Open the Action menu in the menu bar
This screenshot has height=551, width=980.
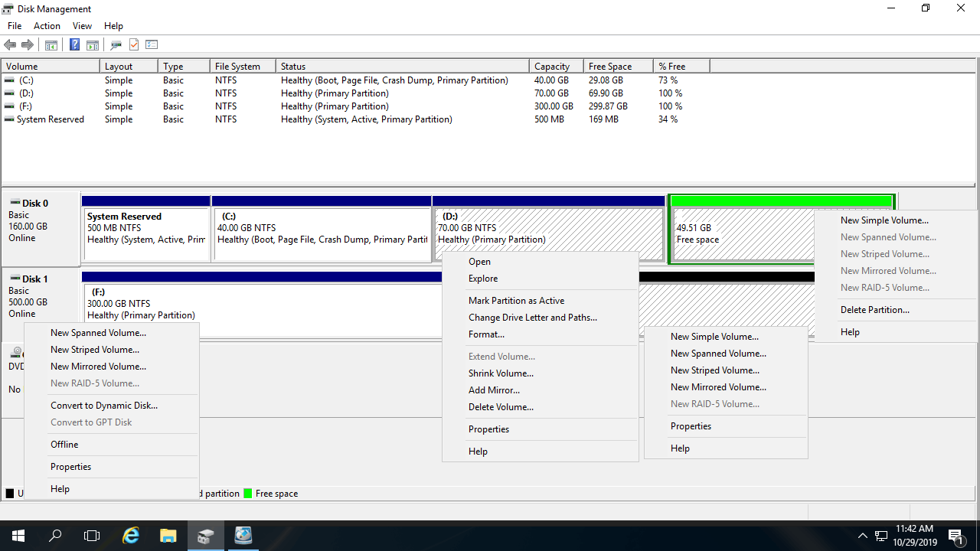pyautogui.click(x=47, y=26)
